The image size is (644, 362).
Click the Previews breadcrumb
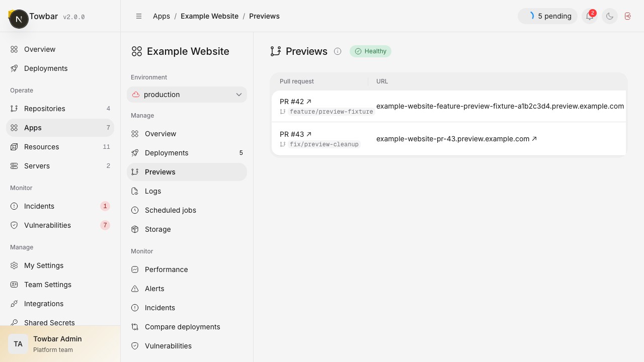tap(264, 16)
